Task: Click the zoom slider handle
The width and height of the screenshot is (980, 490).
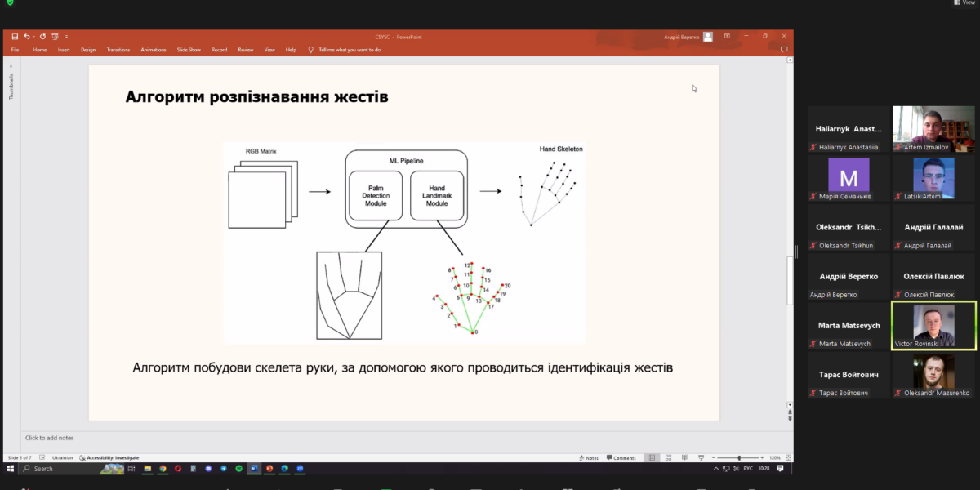Action: tap(739, 457)
